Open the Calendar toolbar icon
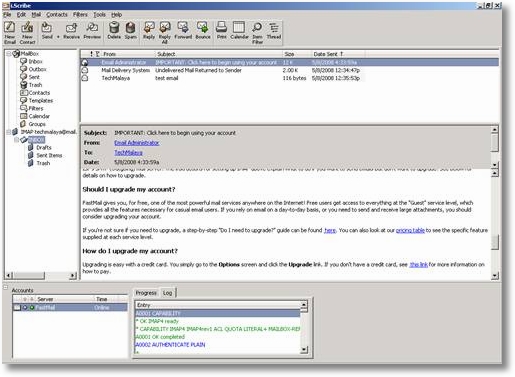This screenshot has height=377, width=515. (239, 31)
